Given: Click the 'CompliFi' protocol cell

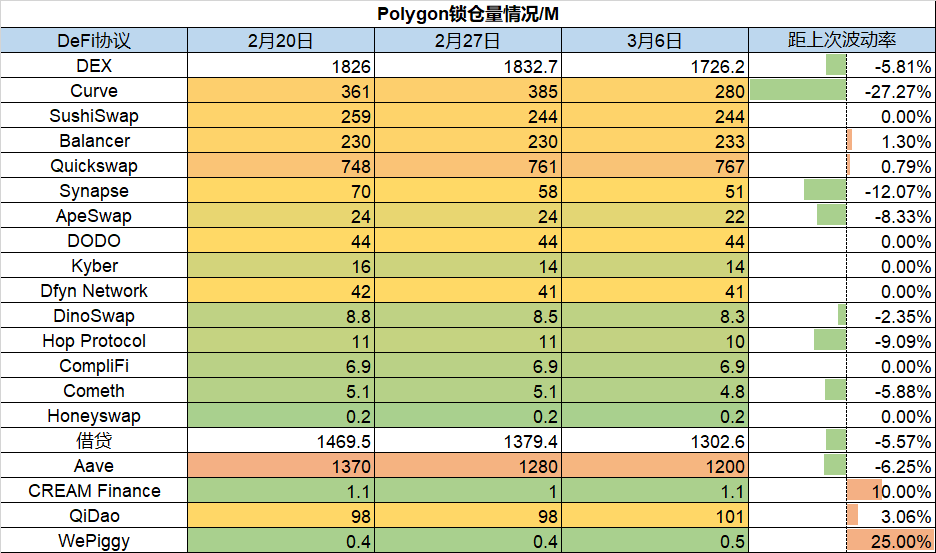Looking at the screenshot, I should [x=94, y=365].
